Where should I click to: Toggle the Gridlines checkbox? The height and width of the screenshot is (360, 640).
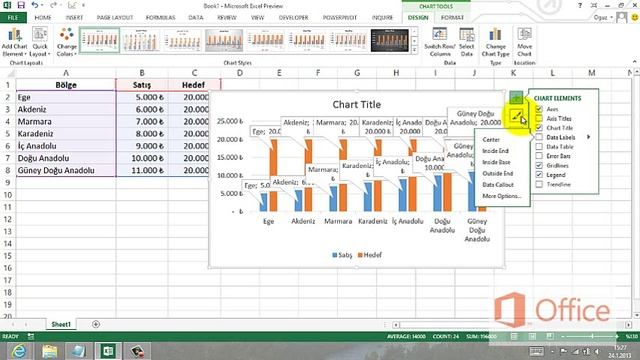pos(539,165)
